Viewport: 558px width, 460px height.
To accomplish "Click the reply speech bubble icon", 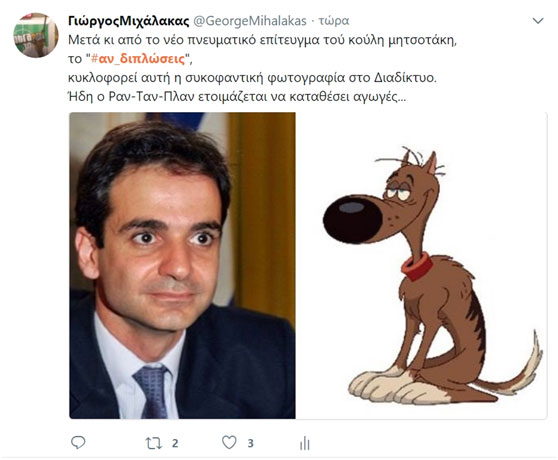I will [x=78, y=443].
